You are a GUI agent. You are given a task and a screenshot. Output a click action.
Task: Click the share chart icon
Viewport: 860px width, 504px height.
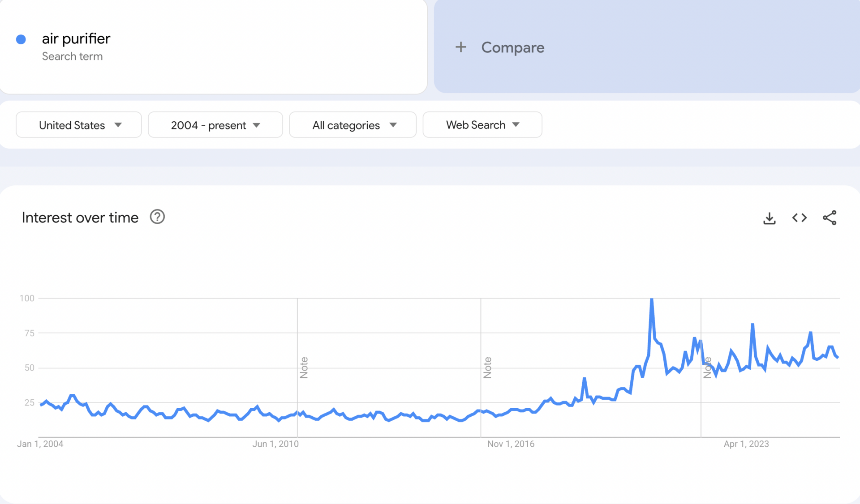pos(829,218)
